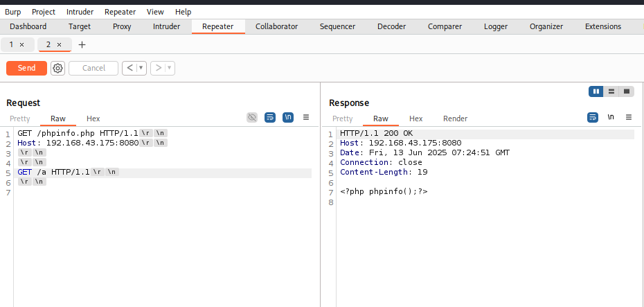Open the Repeater settings gear icon
The height and width of the screenshot is (307, 644).
coord(58,68)
